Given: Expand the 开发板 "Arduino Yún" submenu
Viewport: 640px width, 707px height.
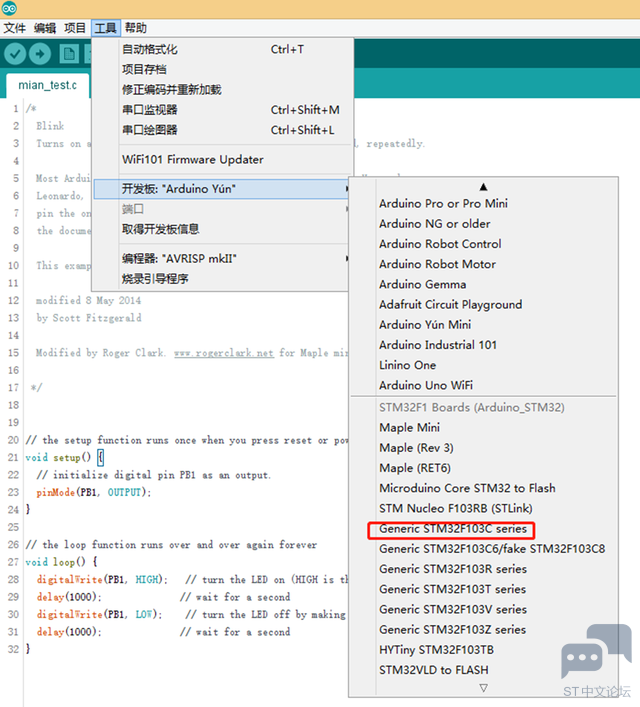Looking at the screenshot, I should pyautogui.click(x=222, y=189).
